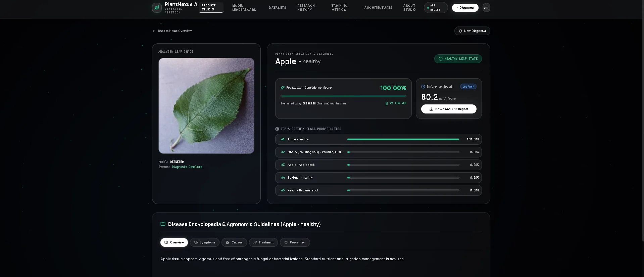Click the GPU/AMP badge

pyautogui.click(x=468, y=87)
